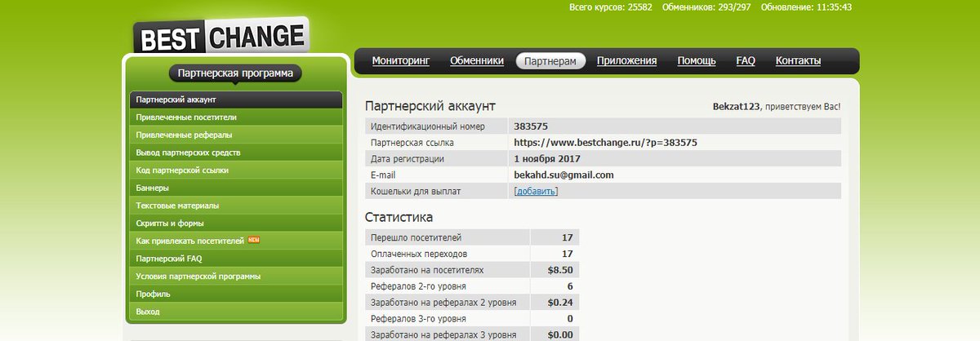Open Партнерский FAQ in the sidebar
The height and width of the screenshot is (341, 980).
[236, 259]
